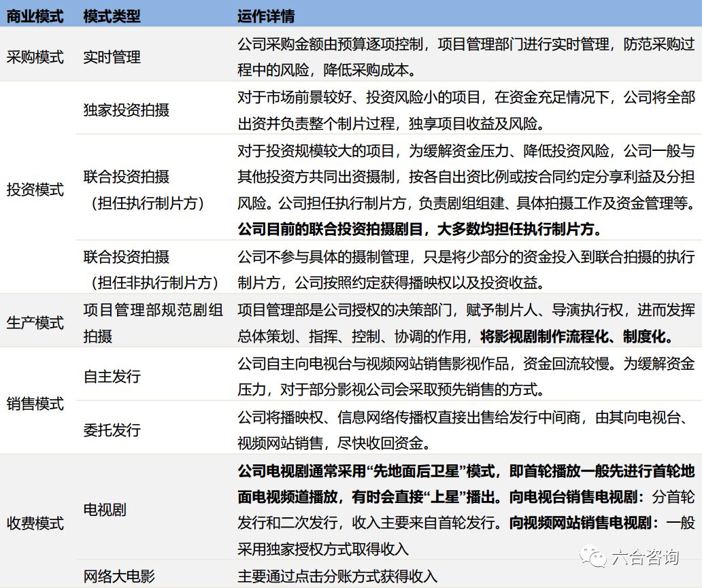Click 联合投资拍摄（担任执行制片方） cell
This screenshot has height=588, width=702.
144,190
